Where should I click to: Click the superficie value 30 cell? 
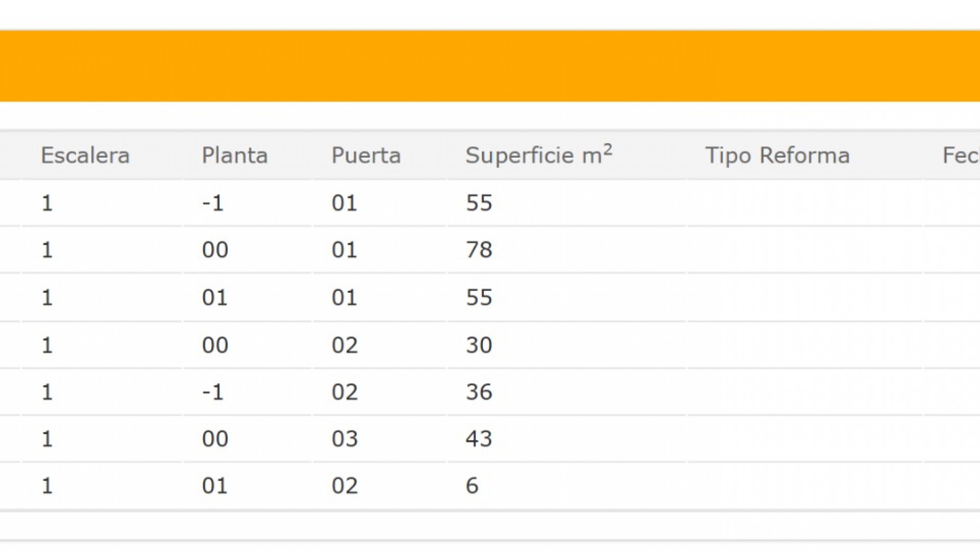pyautogui.click(x=479, y=345)
